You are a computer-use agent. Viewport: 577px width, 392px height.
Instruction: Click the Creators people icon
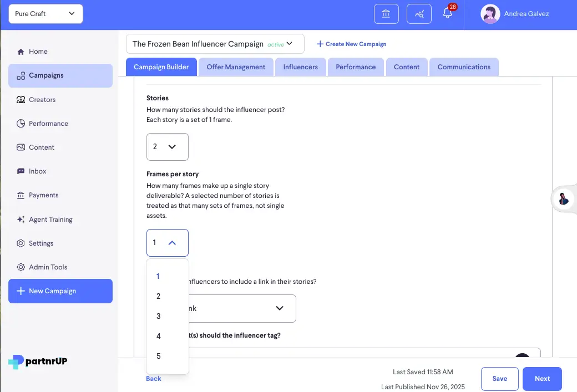(x=21, y=100)
